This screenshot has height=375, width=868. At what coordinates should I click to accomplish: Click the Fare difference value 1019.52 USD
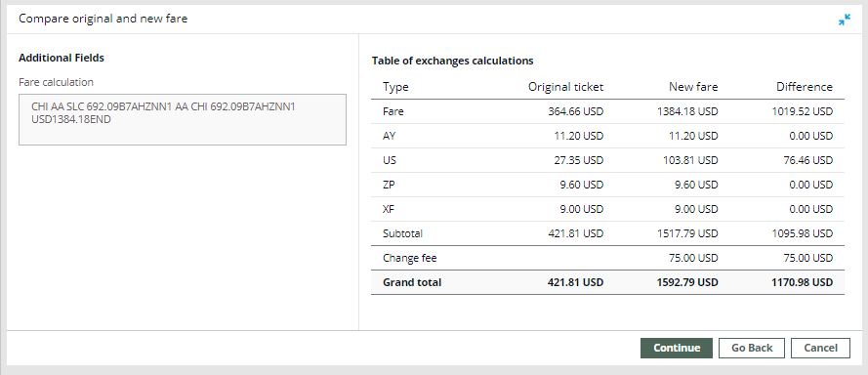(x=803, y=111)
